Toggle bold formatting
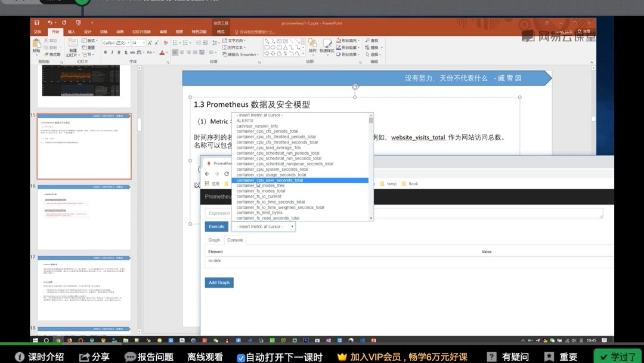 (x=106, y=53)
